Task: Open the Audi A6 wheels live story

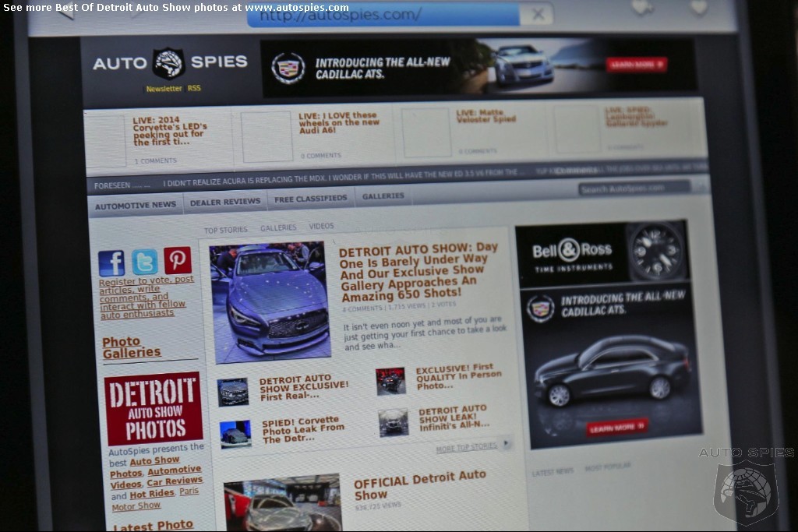Action: coord(339,122)
